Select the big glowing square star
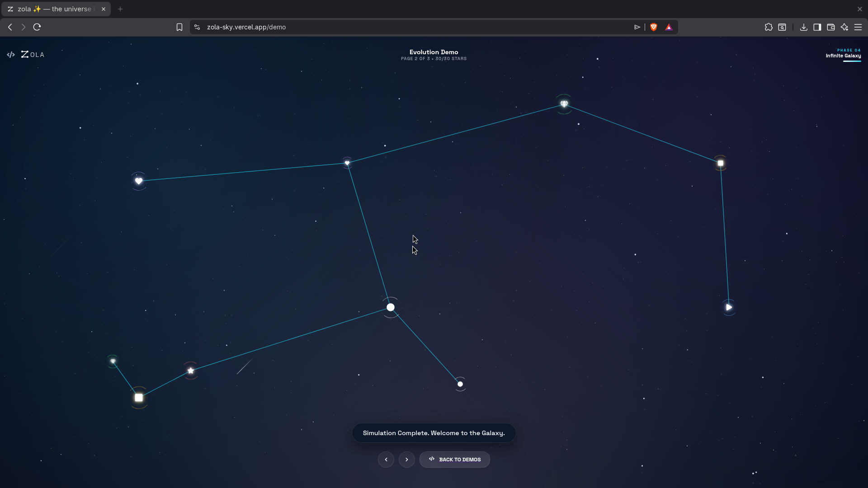The image size is (868, 488). tap(139, 398)
